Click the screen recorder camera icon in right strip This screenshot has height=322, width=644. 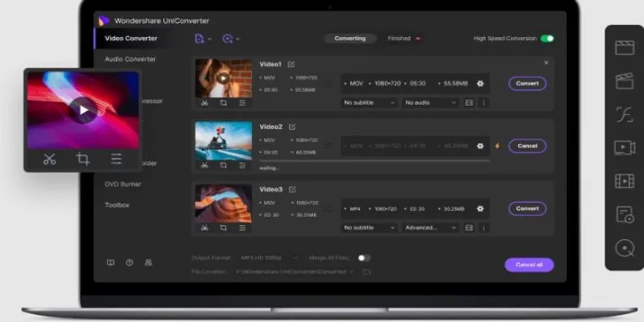(625, 148)
